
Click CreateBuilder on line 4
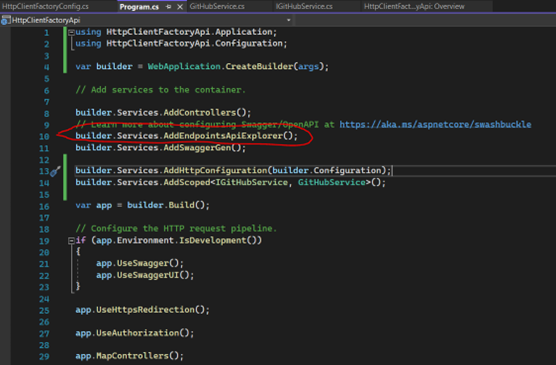pyautogui.click(x=259, y=66)
